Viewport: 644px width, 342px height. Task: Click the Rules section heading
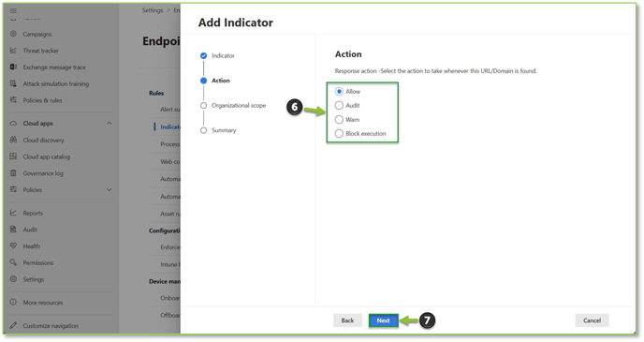click(x=156, y=94)
